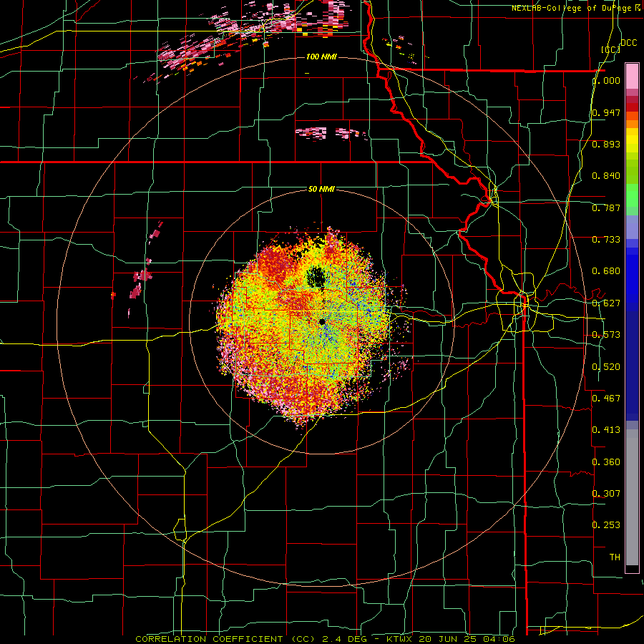Click the DCC label above the color scale
The width and height of the screenshot is (644, 644).
coord(629,43)
